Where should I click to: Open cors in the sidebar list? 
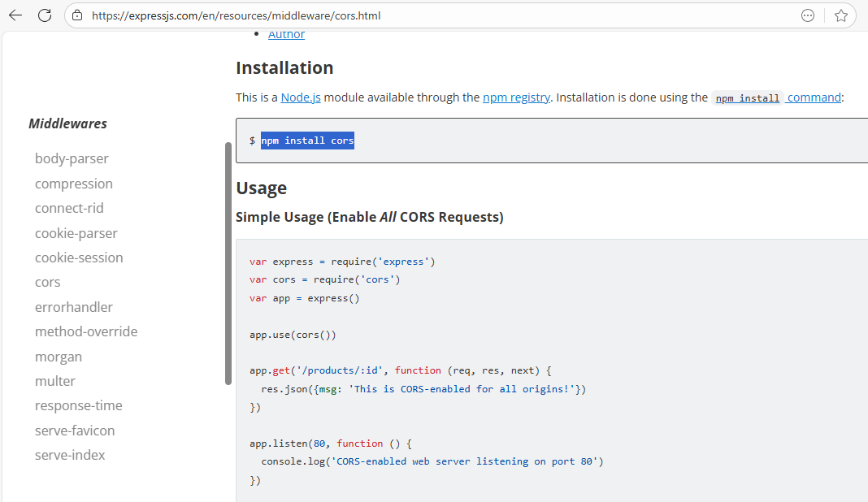48,282
